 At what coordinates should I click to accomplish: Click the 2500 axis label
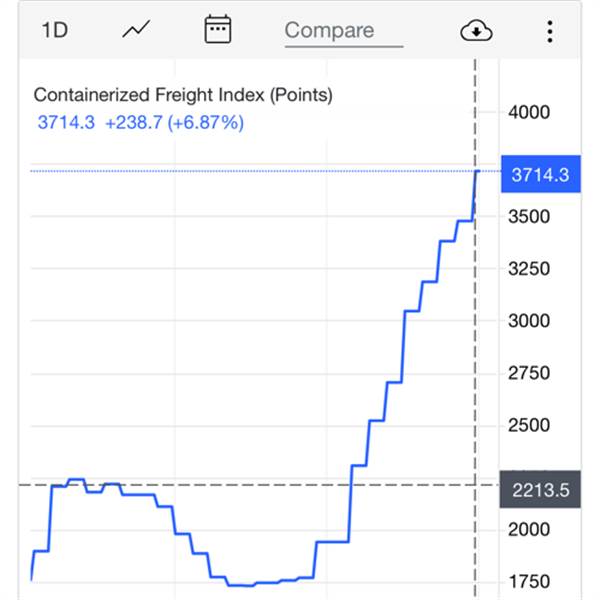(x=529, y=425)
